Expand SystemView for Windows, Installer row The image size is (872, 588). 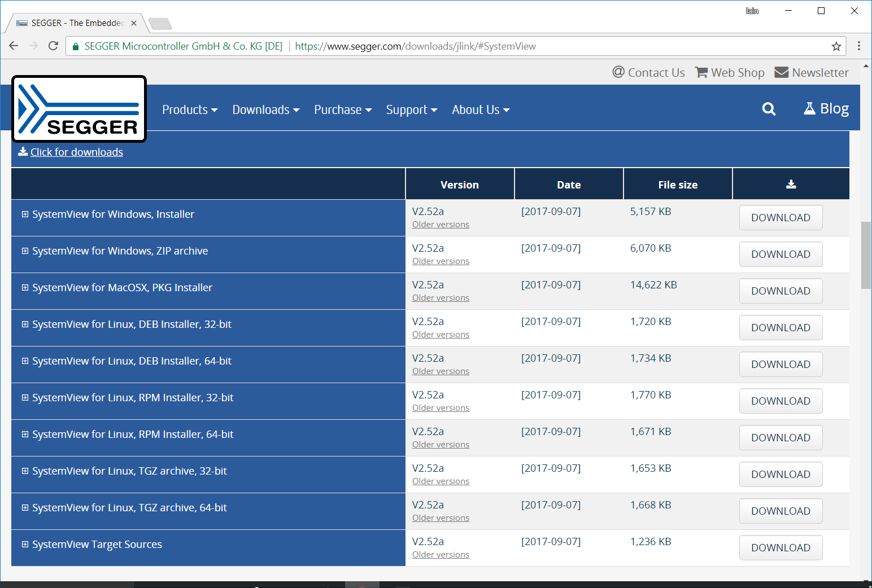(x=25, y=214)
